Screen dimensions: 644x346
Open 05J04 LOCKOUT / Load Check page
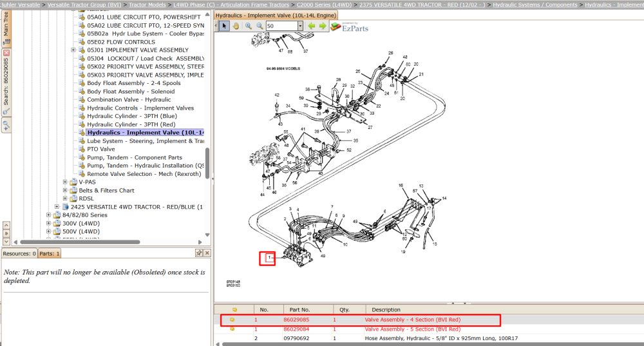click(146, 59)
